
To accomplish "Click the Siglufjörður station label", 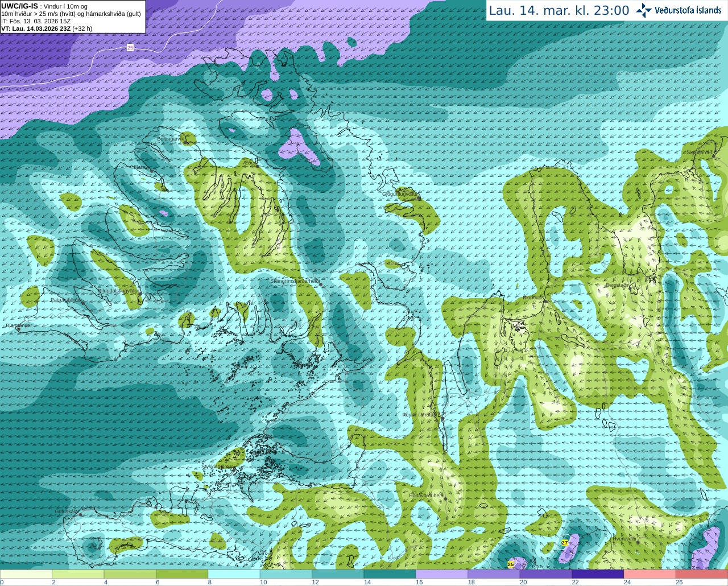I will 700,152.
